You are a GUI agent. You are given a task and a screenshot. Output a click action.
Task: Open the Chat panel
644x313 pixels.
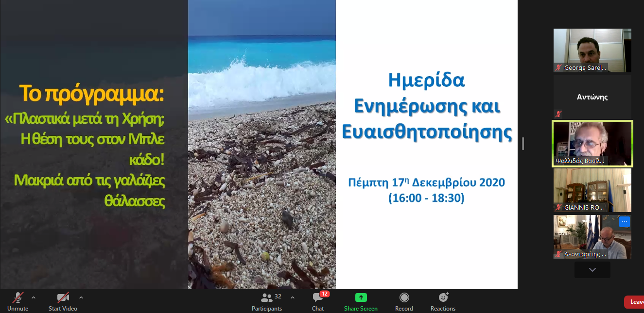pyautogui.click(x=318, y=300)
